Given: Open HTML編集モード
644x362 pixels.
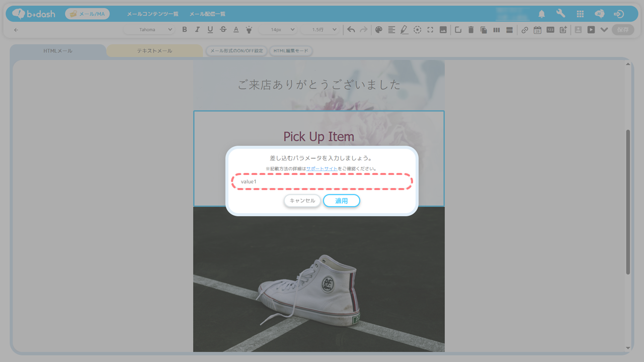Looking at the screenshot, I should pos(291,51).
